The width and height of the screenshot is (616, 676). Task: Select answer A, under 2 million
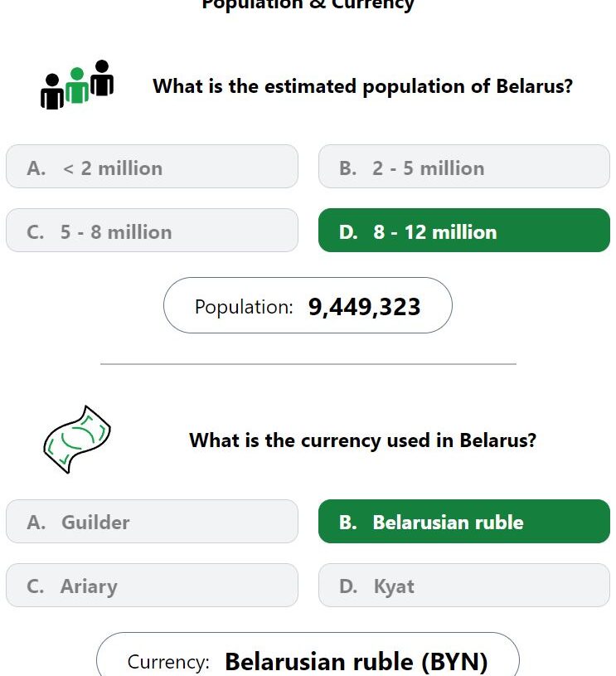click(152, 167)
